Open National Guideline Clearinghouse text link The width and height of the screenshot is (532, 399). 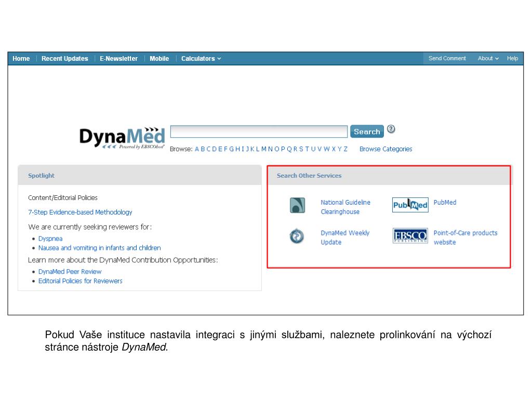tap(345, 207)
